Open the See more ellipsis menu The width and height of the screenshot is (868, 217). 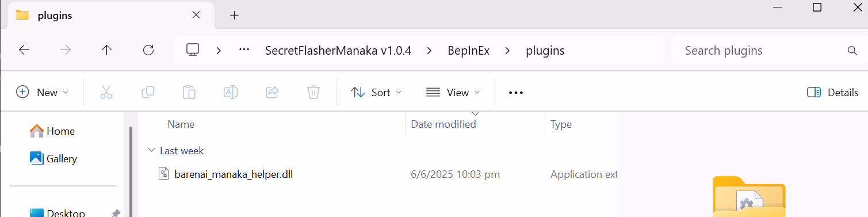(x=516, y=92)
